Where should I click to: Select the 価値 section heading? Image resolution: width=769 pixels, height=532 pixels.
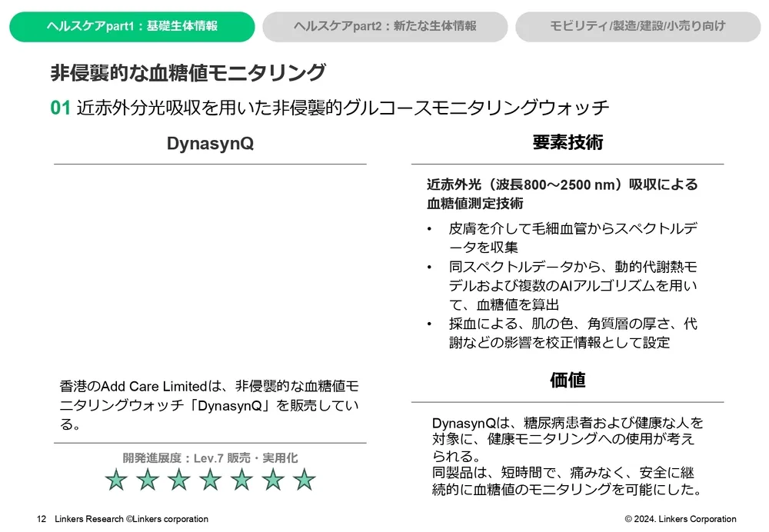pyautogui.click(x=568, y=380)
